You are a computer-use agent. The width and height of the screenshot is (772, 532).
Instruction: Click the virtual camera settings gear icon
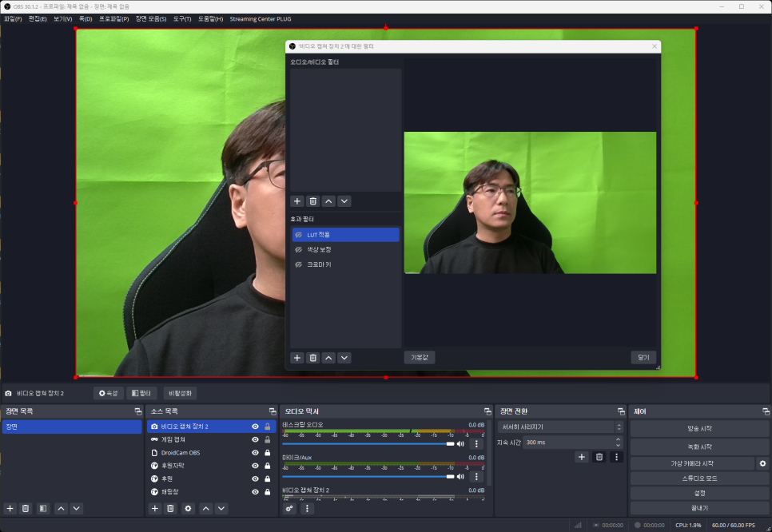(x=762, y=463)
